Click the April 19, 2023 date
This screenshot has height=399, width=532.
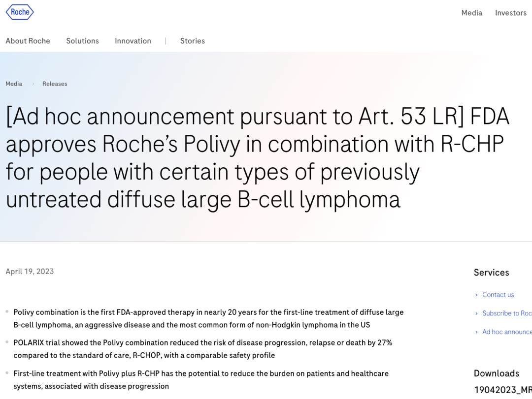(30, 272)
